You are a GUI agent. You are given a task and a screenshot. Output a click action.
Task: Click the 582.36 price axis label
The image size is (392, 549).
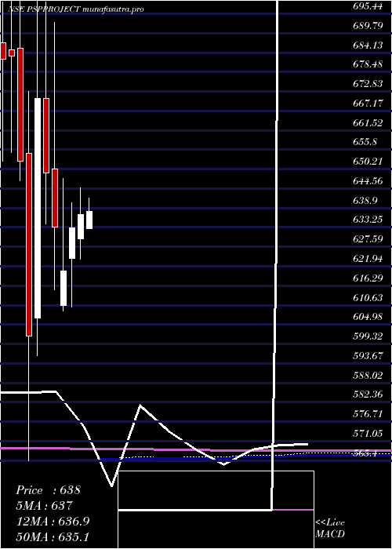click(367, 394)
